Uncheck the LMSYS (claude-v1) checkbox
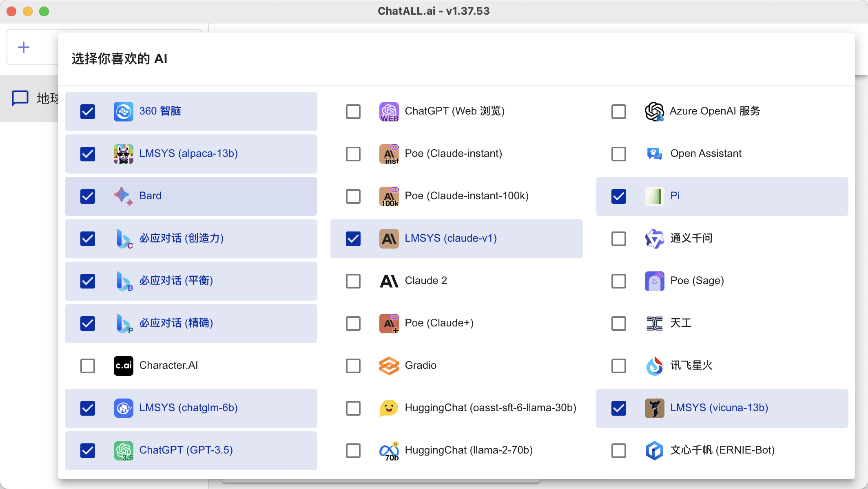 coord(353,238)
